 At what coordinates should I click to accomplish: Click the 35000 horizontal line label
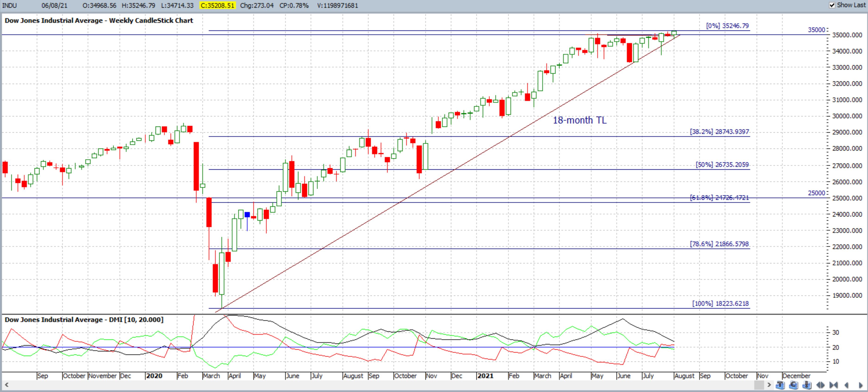click(x=816, y=30)
